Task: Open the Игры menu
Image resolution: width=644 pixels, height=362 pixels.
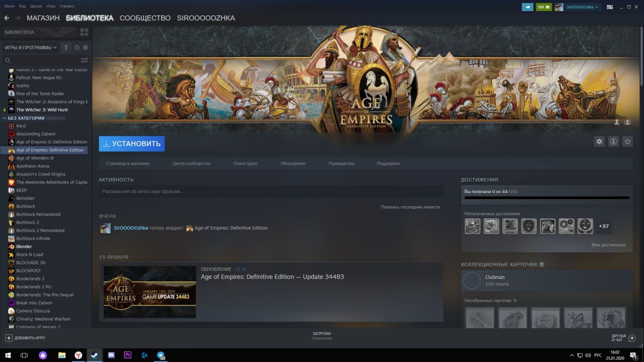Action: [x=51, y=6]
